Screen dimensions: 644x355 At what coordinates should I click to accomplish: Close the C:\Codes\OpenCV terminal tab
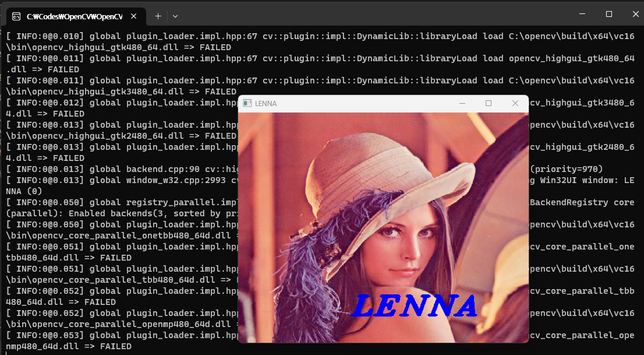pyautogui.click(x=133, y=16)
